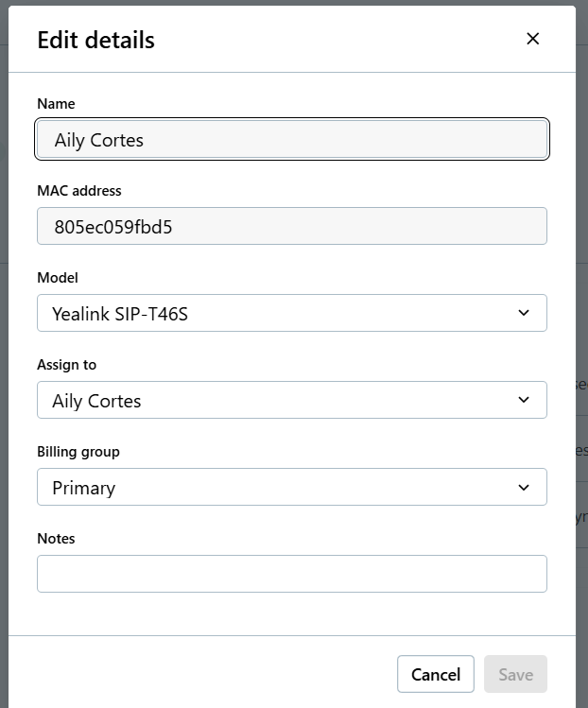Open the Assign to dropdown
588x708 pixels.
(x=274, y=401)
